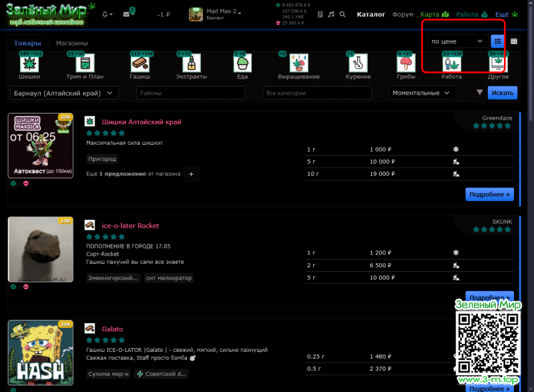
Task: Switch to list view layout
Action: click(x=498, y=41)
